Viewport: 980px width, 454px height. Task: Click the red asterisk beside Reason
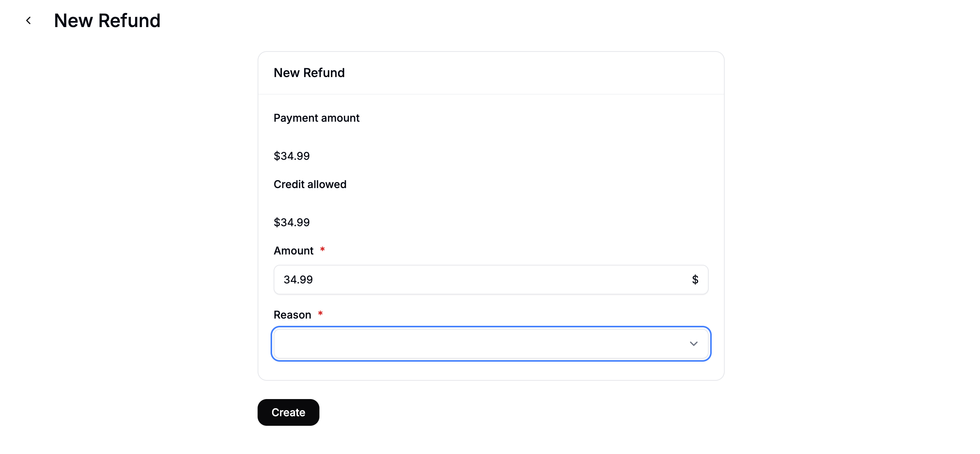(x=321, y=314)
